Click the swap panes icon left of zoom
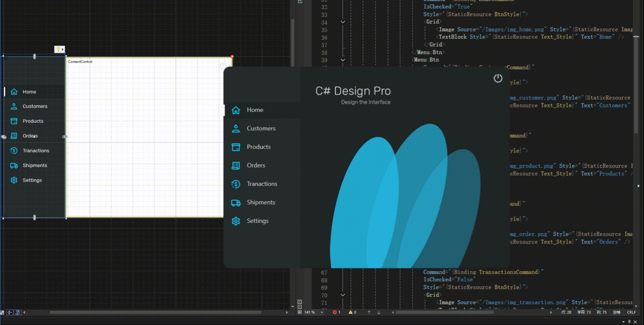Viewport: 644px width, 325px height. 300,312
